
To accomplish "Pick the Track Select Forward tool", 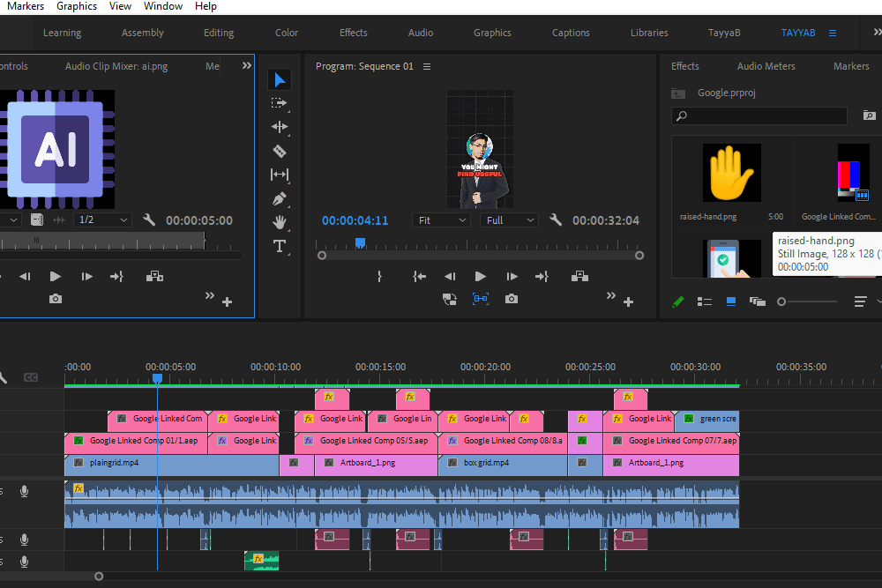I will pos(280,103).
